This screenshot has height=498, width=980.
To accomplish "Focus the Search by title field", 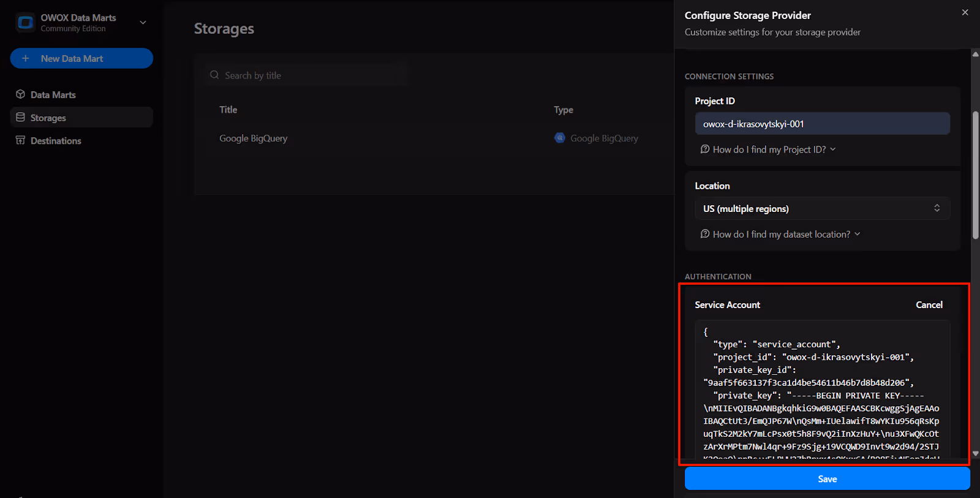I will pyautogui.click(x=306, y=75).
